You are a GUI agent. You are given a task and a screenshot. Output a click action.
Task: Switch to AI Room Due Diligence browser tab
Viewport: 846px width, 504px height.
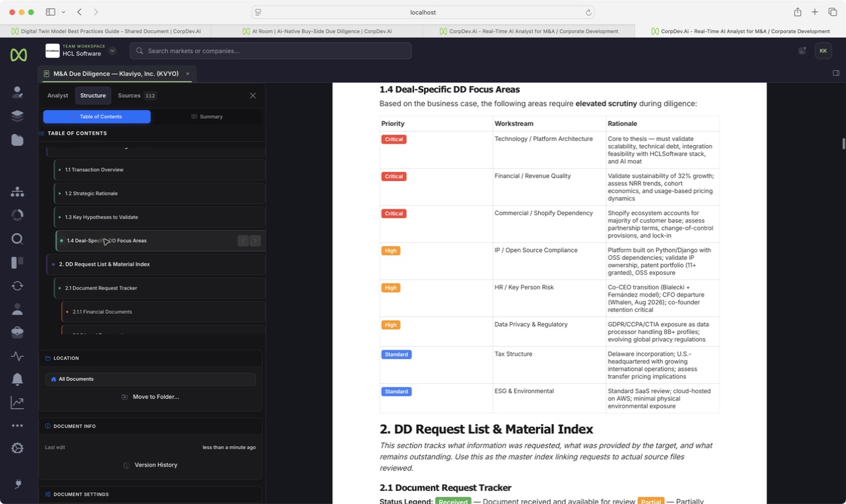pyautogui.click(x=317, y=31)
